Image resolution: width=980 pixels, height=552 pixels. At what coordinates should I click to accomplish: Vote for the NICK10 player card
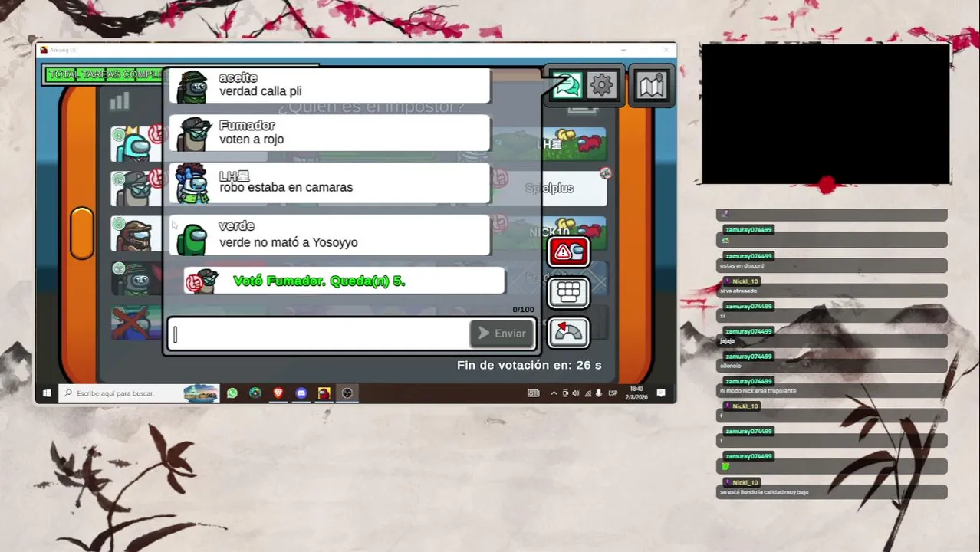click(x=549, y=232)
